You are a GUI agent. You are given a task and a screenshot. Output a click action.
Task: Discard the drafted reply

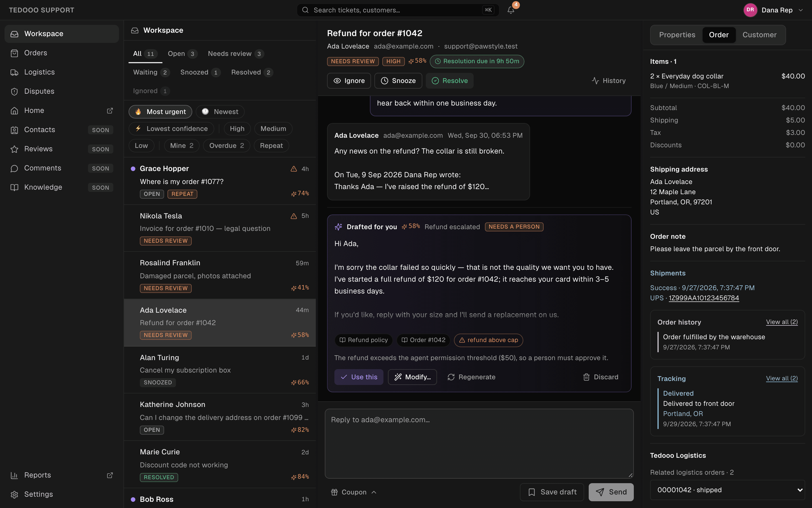coord(600,377)
